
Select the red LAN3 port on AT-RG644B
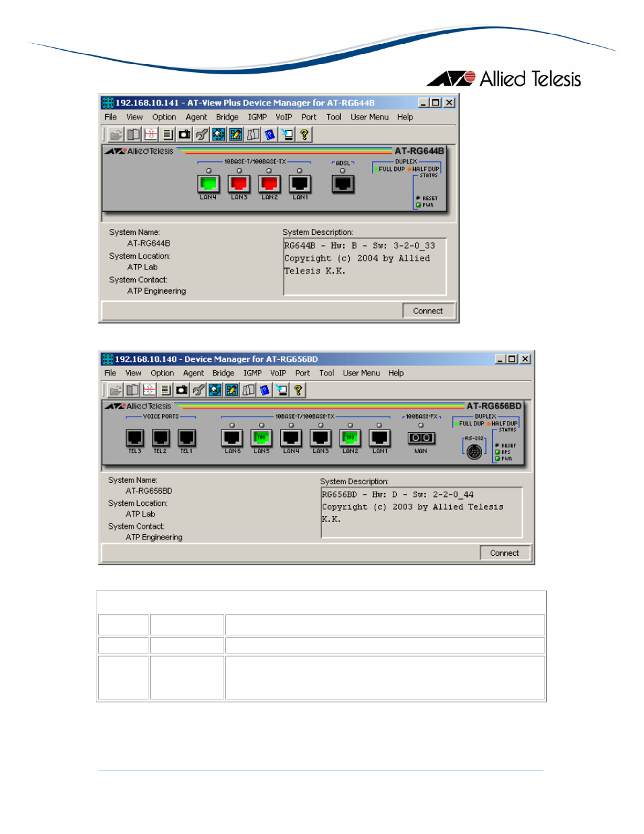(x=239, y=183)
